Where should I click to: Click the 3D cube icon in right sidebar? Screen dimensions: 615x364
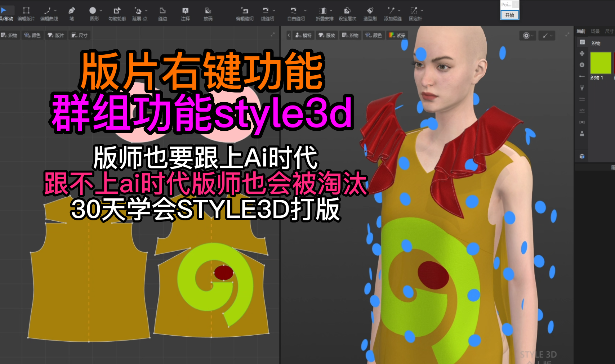click(582, 156)
